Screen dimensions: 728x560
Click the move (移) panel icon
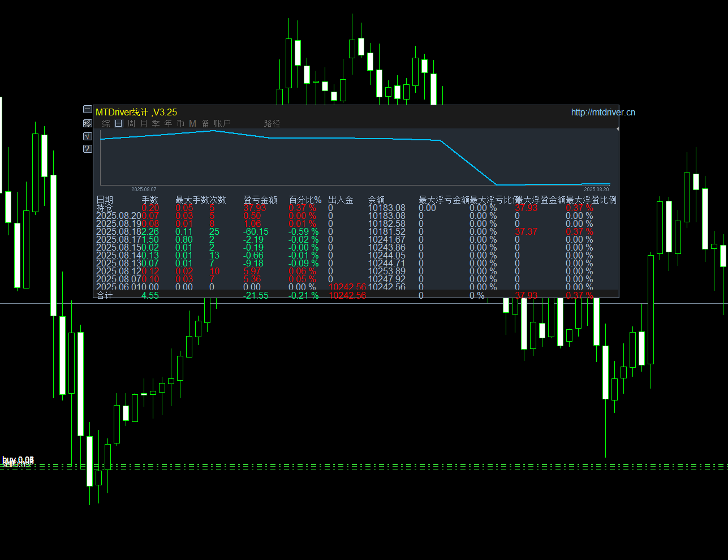pyautogui.click(x=87, y=123)
